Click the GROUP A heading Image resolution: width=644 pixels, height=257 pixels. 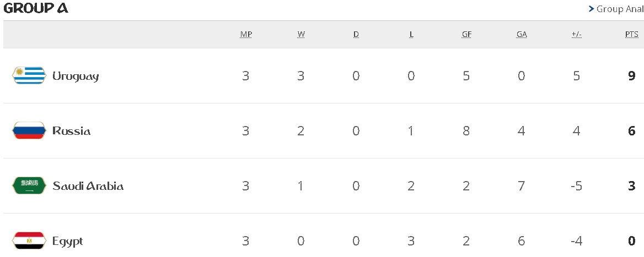tap(36, 9)
